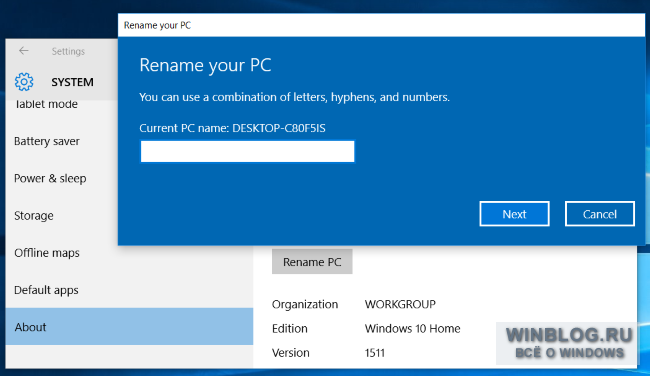Image resolution: width=650 pixels, height=376 pixels.
Task: Click the Settings title text
Action: [x=68, y=51]
